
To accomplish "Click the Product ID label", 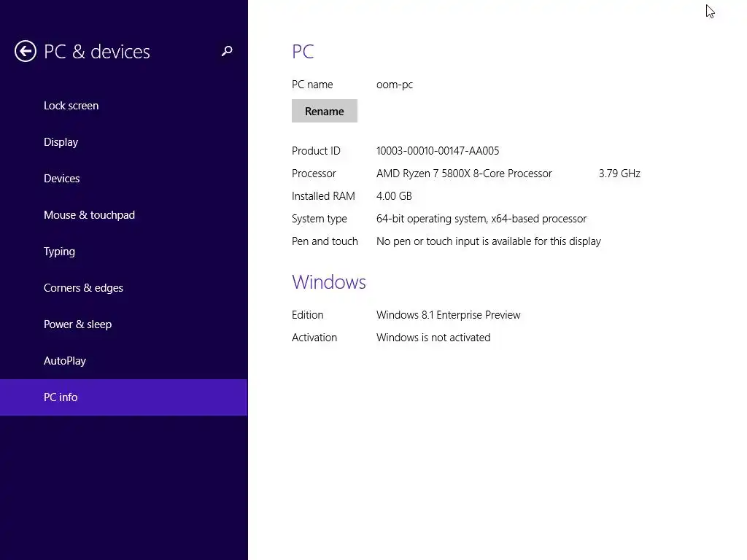I will (x=316, y=151).
